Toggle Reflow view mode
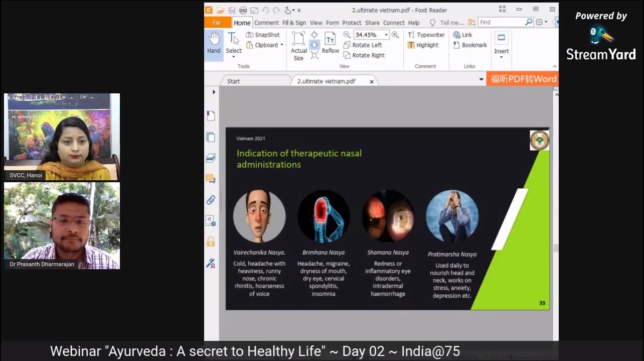Viewport: 644px width, 361px height. (330, 43)
